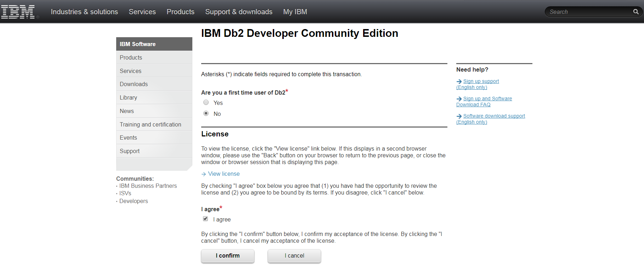This screenshot has height=270, width=644.
Task: Open Products in the sidebar
Action: (154, 57)
